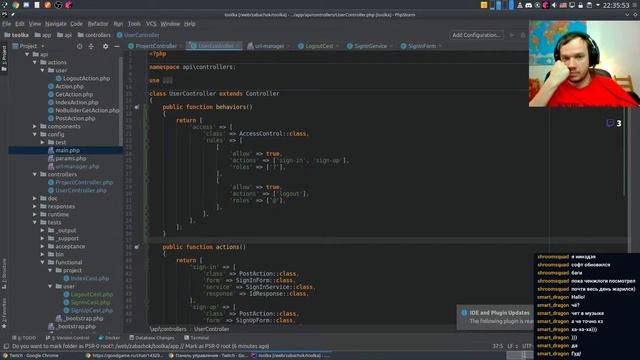The image size is (640, 360).
Task: Switch to the SignInService editor tab
Action: (367, 46)
